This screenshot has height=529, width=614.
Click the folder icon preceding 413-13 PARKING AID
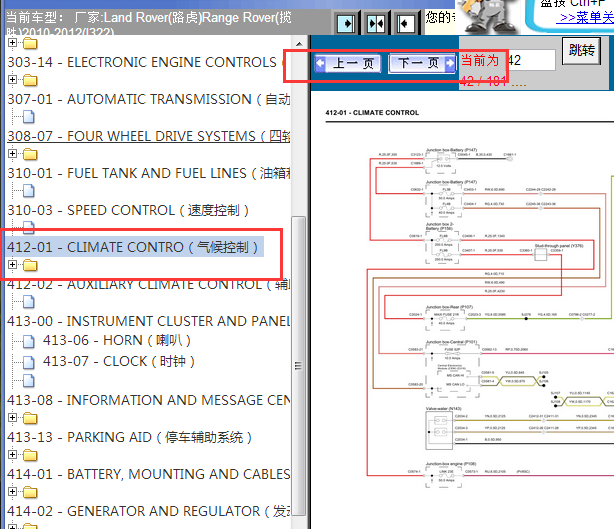click(30, 419)
